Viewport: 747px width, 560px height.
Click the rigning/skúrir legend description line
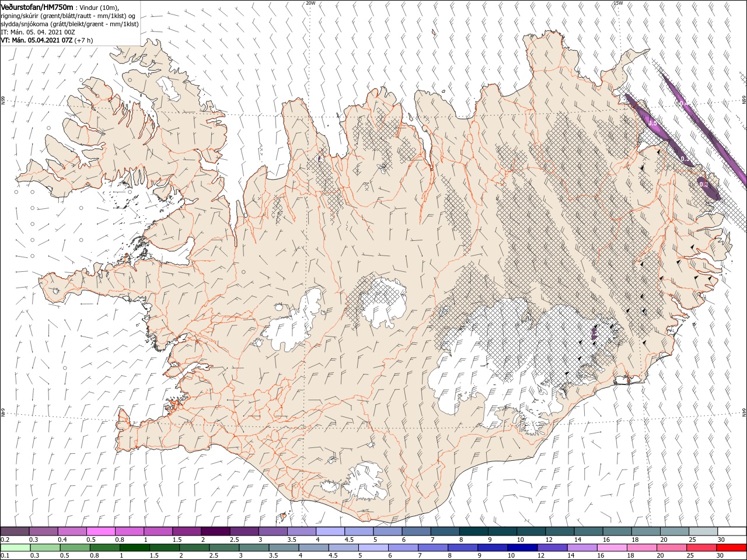[69, 16]
